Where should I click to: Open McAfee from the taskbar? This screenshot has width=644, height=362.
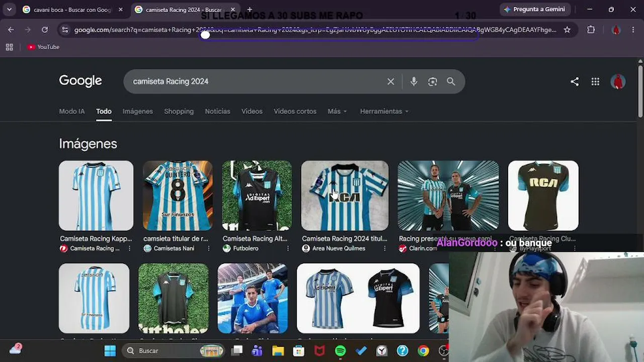pyautogui.click(x=319, y=350)
